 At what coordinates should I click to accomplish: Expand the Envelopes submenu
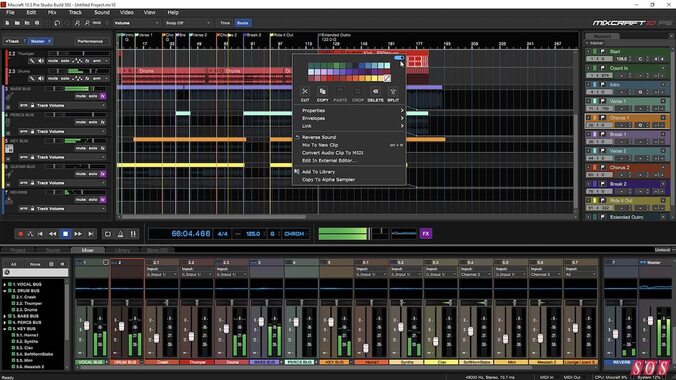pos(349,118)
